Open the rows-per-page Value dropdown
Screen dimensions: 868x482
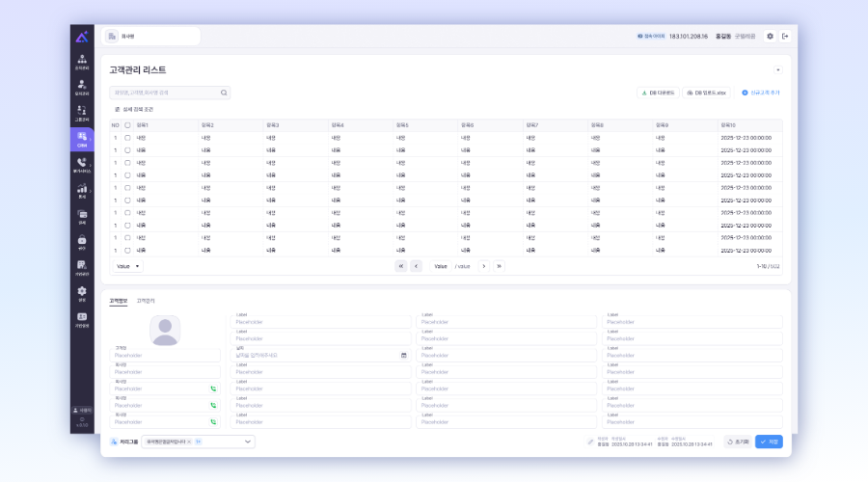pos(127,266)
